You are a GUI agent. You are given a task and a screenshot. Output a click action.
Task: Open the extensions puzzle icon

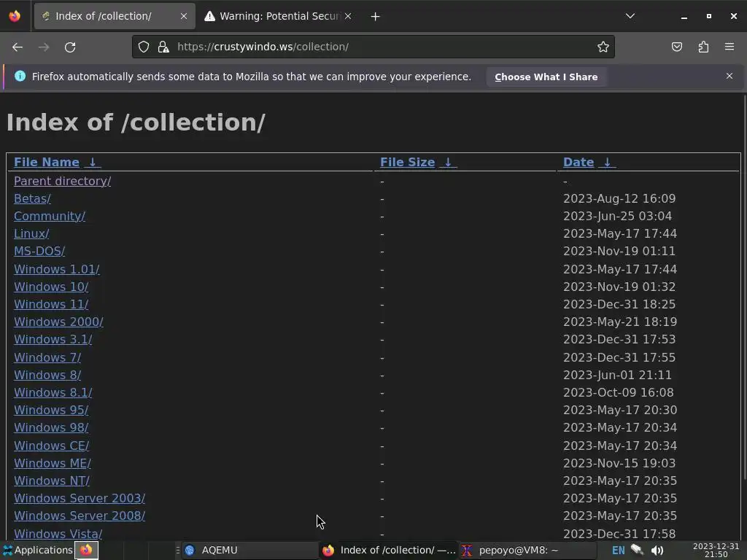point(703,47)
